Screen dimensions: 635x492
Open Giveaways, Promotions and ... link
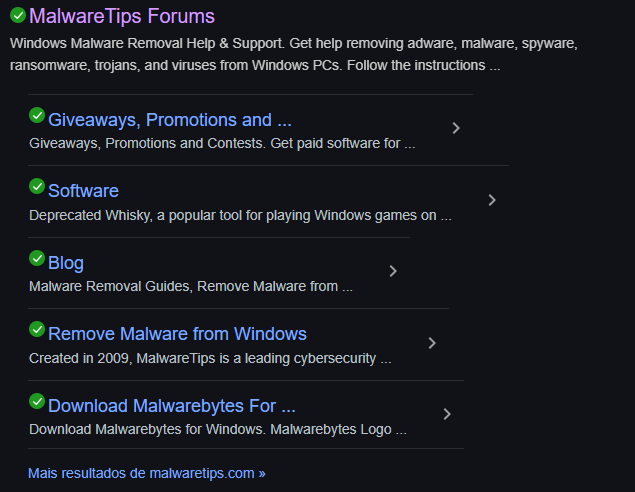pyautogui.click(x=170, y=120)
